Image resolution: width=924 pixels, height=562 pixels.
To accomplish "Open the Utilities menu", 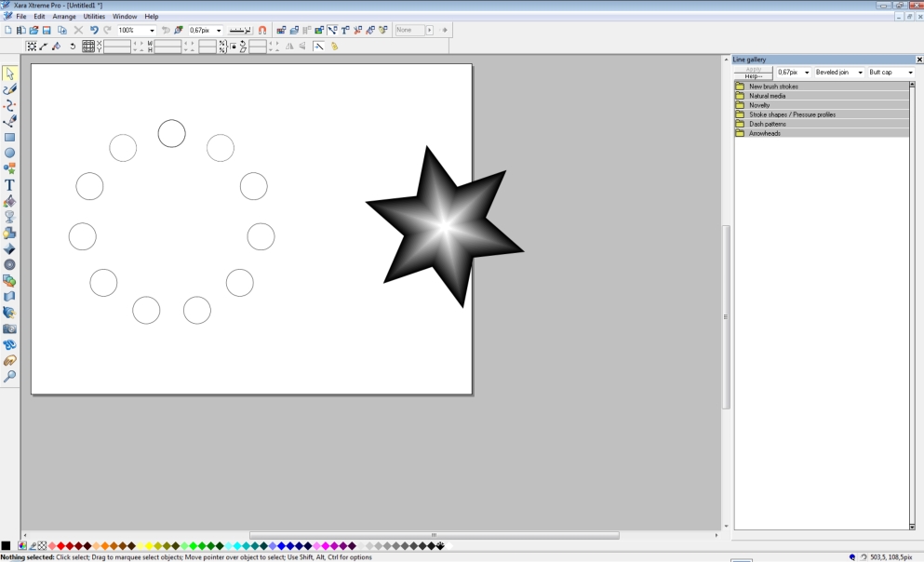I will point(94,17).
